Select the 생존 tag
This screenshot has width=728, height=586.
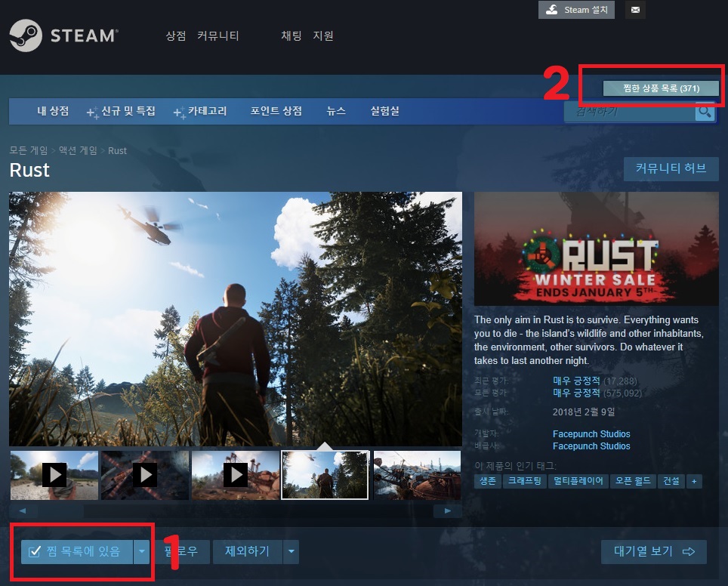pos(488,481)
